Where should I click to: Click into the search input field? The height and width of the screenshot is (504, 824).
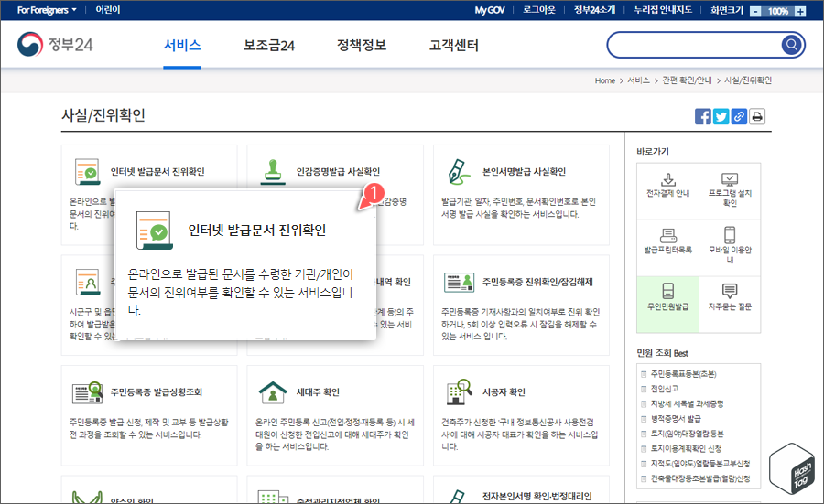point(694,45)
